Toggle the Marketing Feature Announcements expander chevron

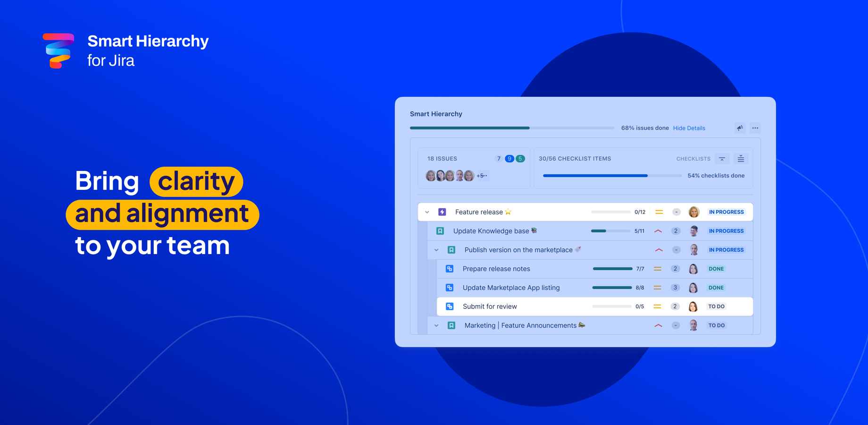(x=436, y=325)
